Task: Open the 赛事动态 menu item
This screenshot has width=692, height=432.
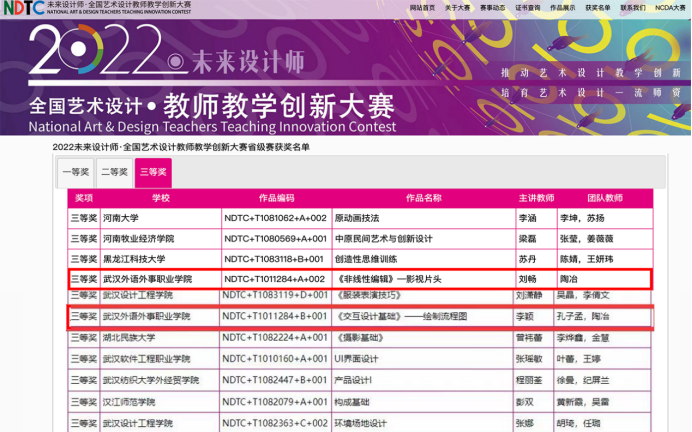Action: click(x=491, y=7)
